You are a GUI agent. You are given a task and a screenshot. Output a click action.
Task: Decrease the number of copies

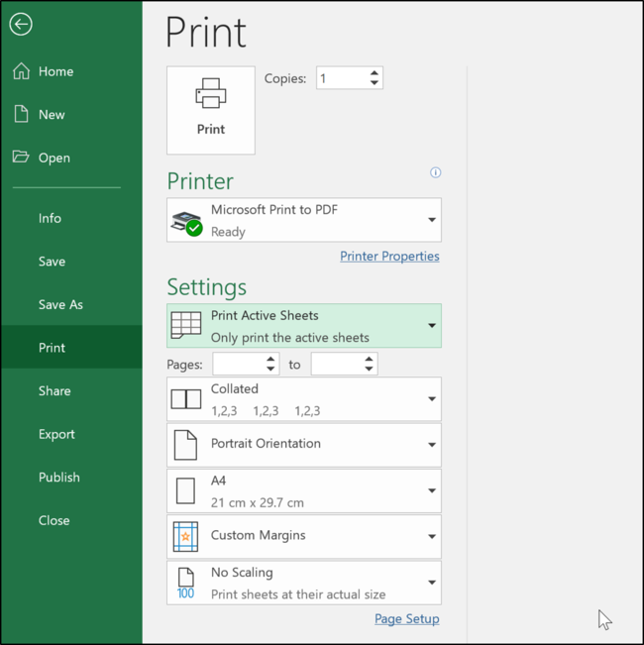tap(374, 82)
